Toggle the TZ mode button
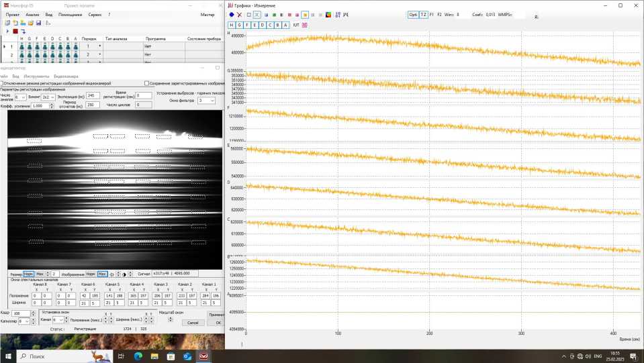644x363 pixels. (424, 14)
